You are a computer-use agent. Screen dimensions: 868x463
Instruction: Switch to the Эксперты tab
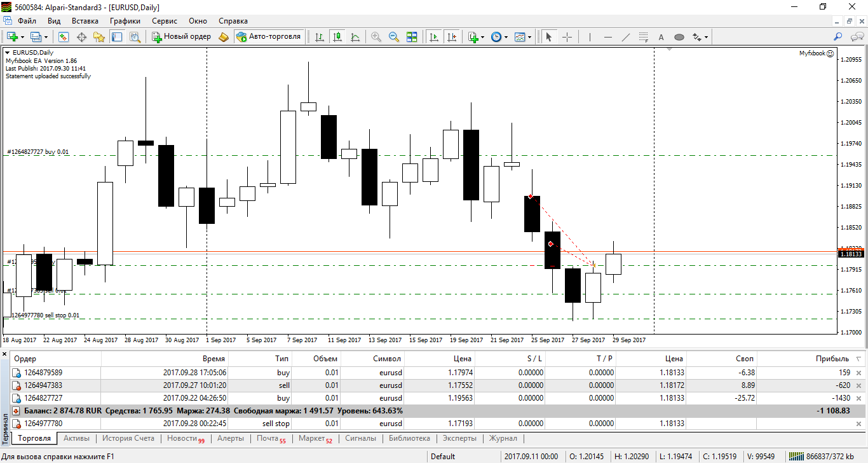459,438
